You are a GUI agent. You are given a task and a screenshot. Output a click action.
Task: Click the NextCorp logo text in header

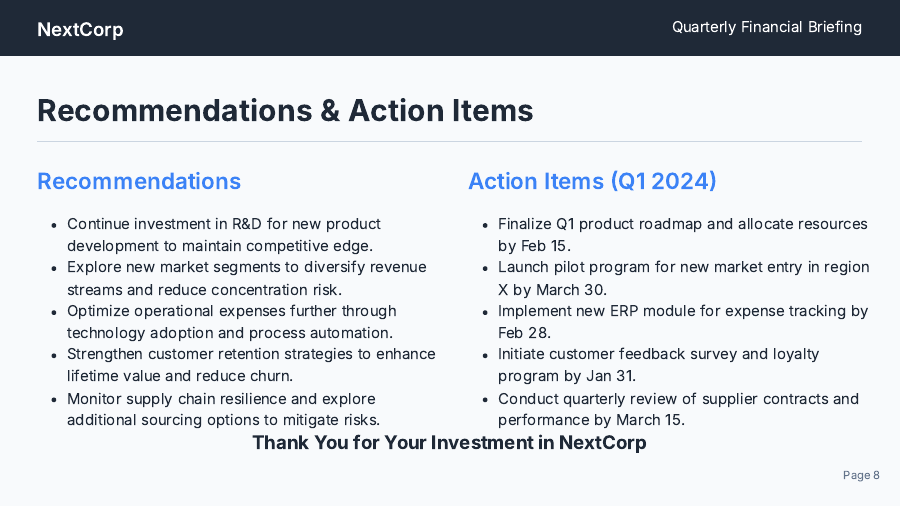point(80,29)
